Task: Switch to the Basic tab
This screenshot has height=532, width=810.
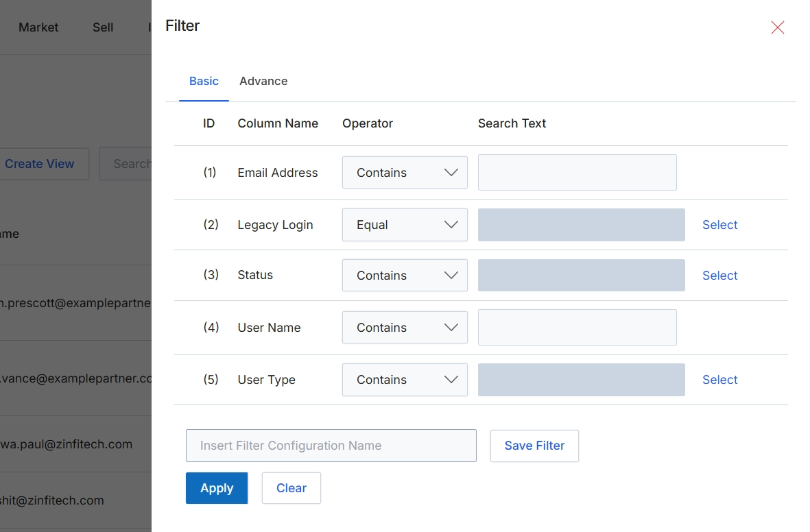Action: pos(204,81)
